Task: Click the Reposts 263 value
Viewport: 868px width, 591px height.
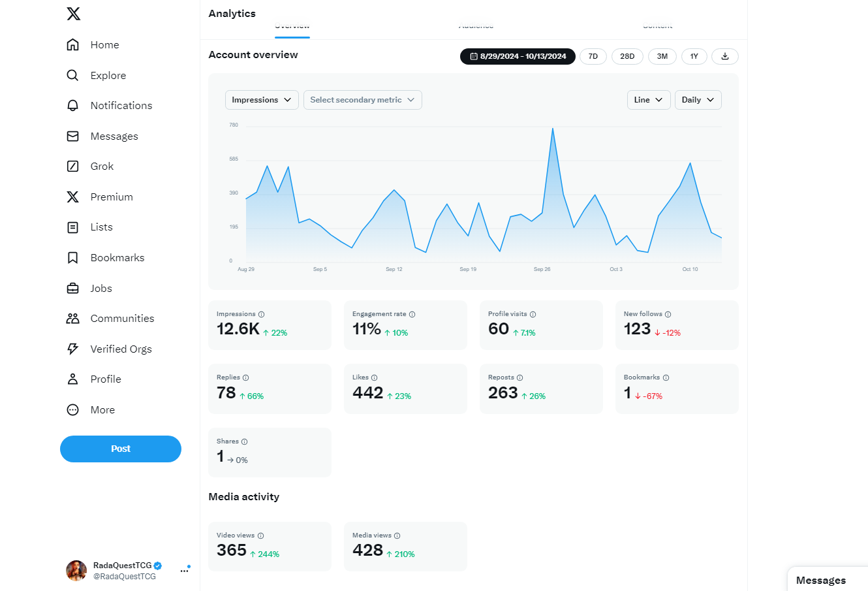Action: pos(503,392)
